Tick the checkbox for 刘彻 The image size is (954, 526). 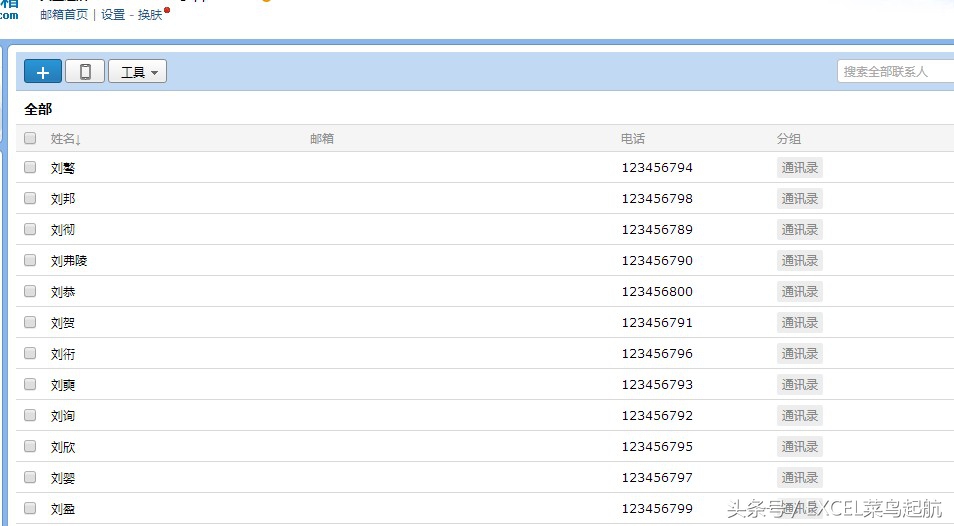tap(30, 229)
